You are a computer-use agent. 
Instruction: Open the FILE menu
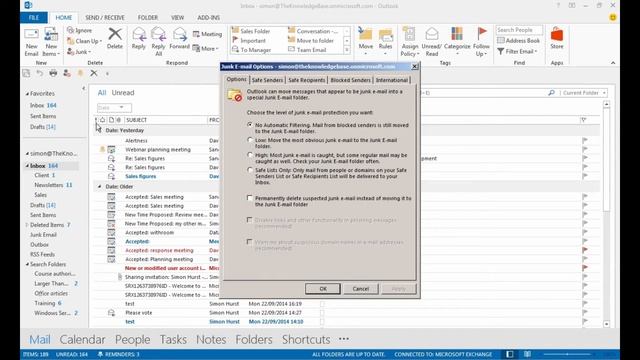pyautogui.click(x=34, y=18)
